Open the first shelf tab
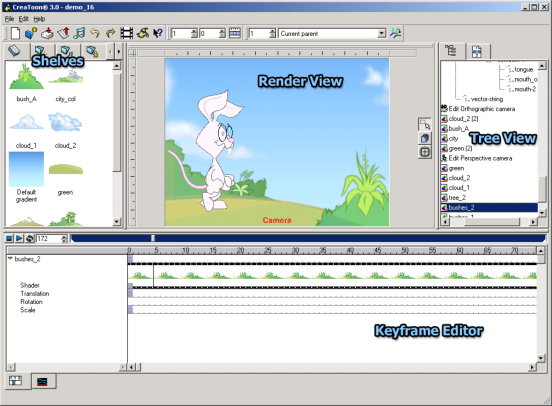Screen dimensions: 552x406 pyautogui.click(x=15, y=51)
